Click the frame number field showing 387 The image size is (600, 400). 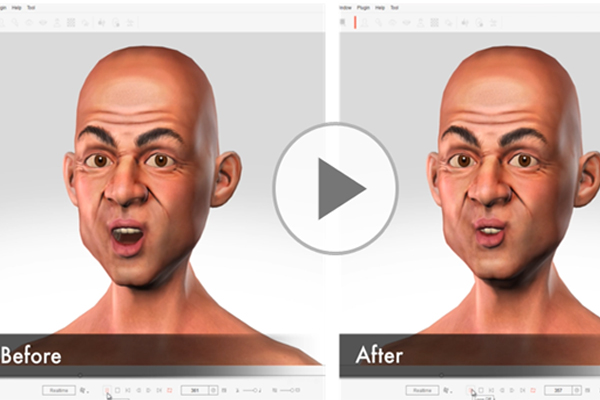point(558,390)
